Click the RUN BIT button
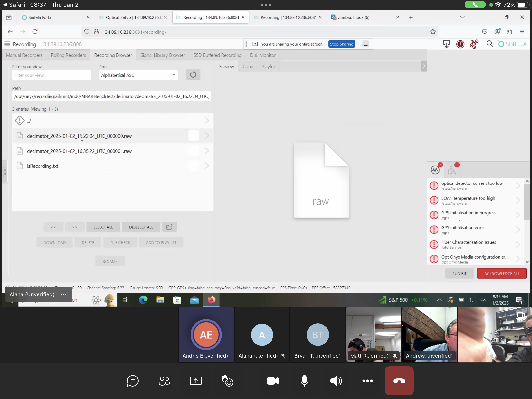This screenshot has width=532, height=399. pyautogui.click(x=459, y=273)
